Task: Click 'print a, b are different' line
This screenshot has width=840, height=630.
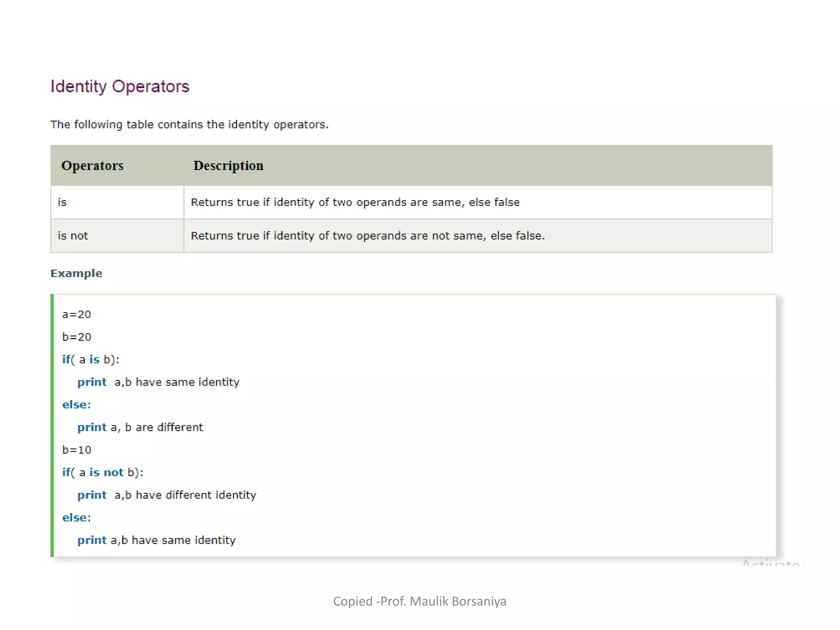Action: (x=140, y=427)
